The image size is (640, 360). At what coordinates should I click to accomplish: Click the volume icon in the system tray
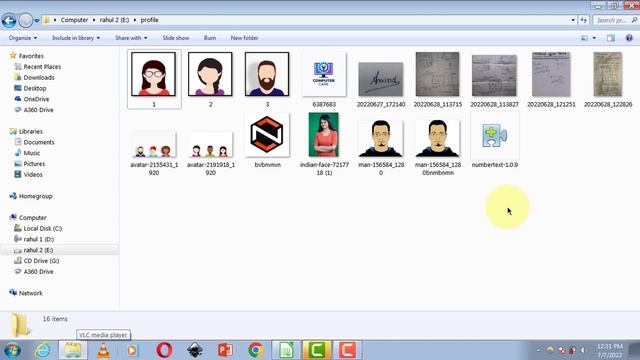tap(583, 350)
